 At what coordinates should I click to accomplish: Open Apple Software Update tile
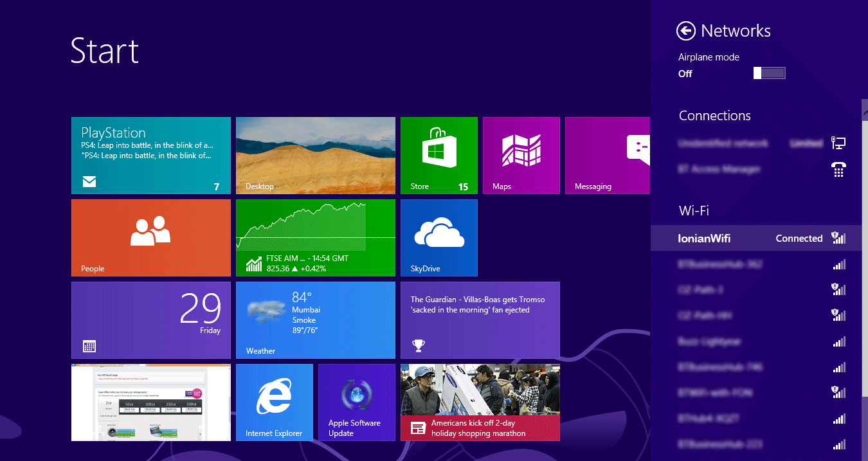pos(357,402)
